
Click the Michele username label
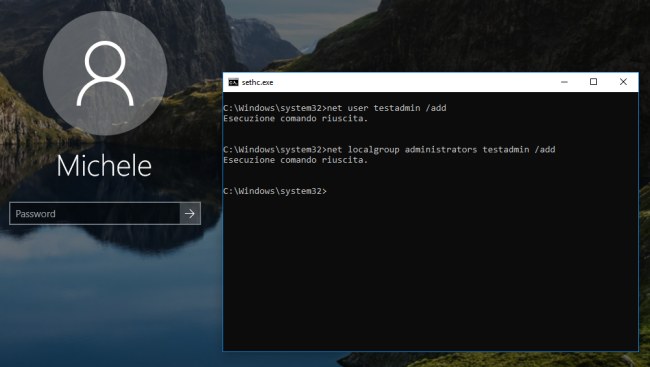[104, 166]
